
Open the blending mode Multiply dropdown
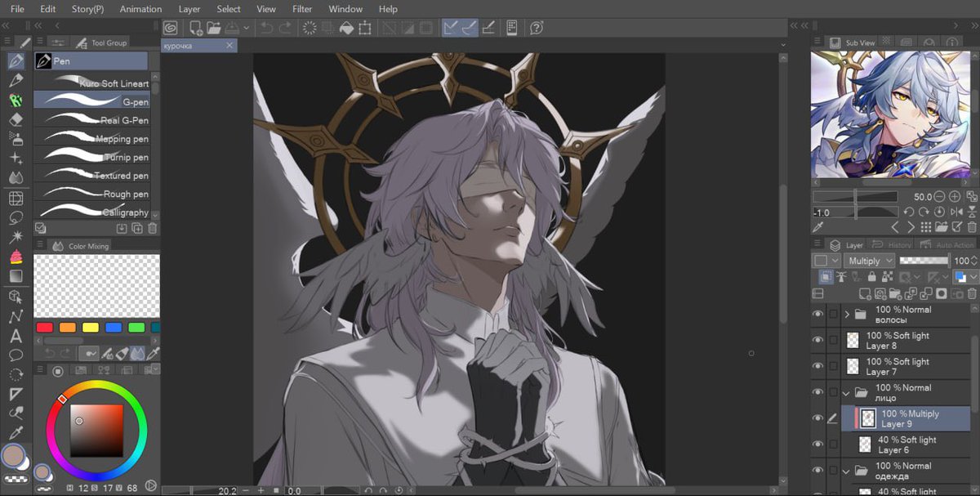point(869,261)
